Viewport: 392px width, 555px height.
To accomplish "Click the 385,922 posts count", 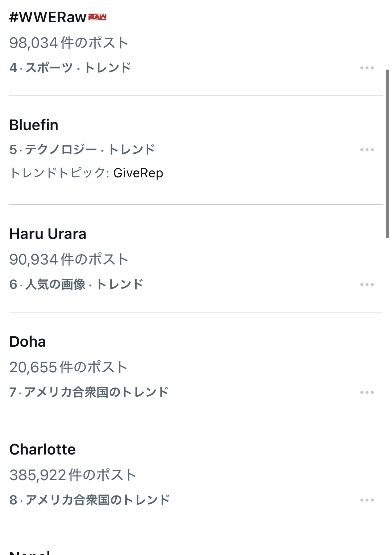I will [x=73, y=475].
